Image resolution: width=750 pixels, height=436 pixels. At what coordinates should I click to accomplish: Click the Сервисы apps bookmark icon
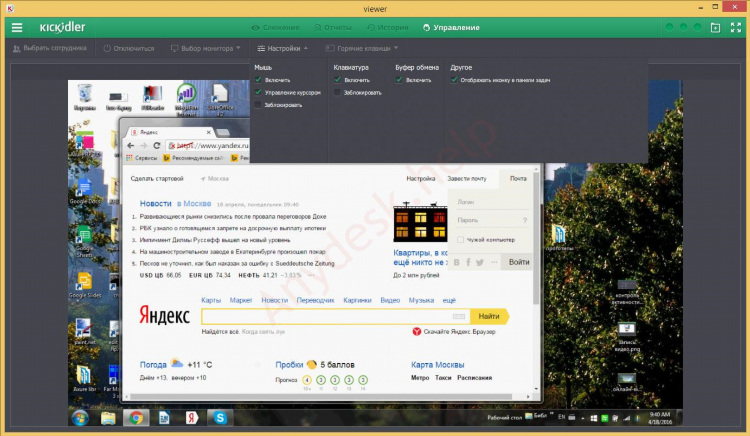pos(129,158)
